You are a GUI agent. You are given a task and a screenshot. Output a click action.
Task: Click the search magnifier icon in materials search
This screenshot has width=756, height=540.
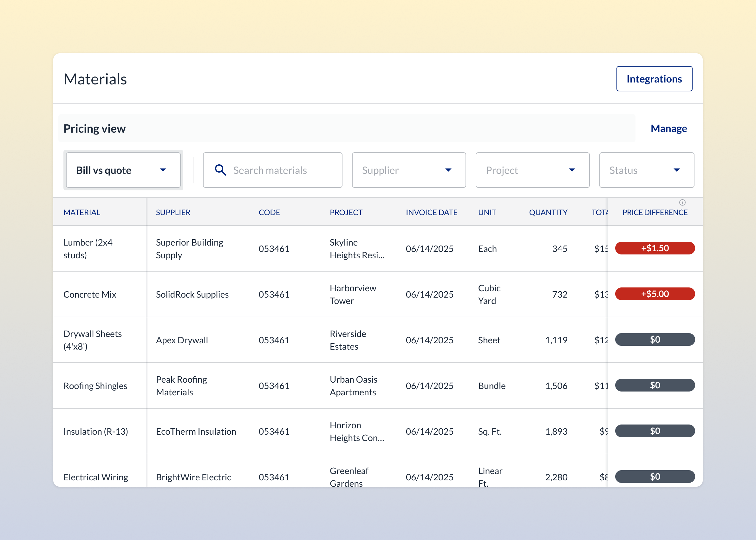[220, 170]
